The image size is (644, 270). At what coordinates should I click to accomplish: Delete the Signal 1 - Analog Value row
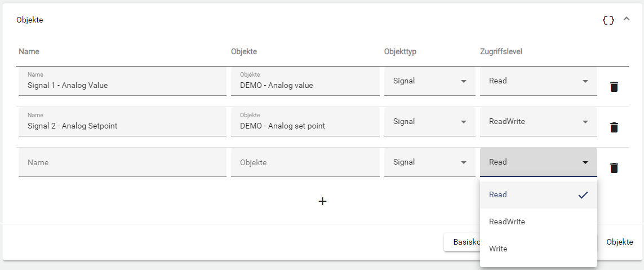coord(614,87)
